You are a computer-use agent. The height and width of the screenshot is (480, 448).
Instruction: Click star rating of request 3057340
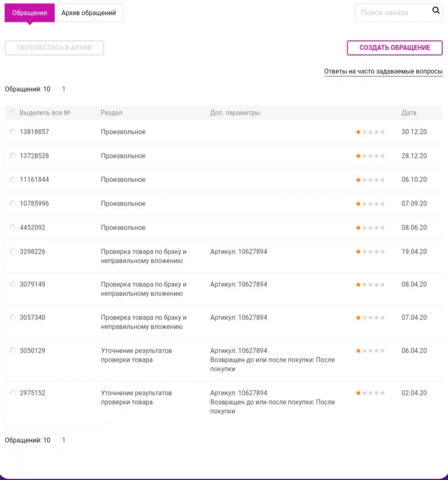370,317
